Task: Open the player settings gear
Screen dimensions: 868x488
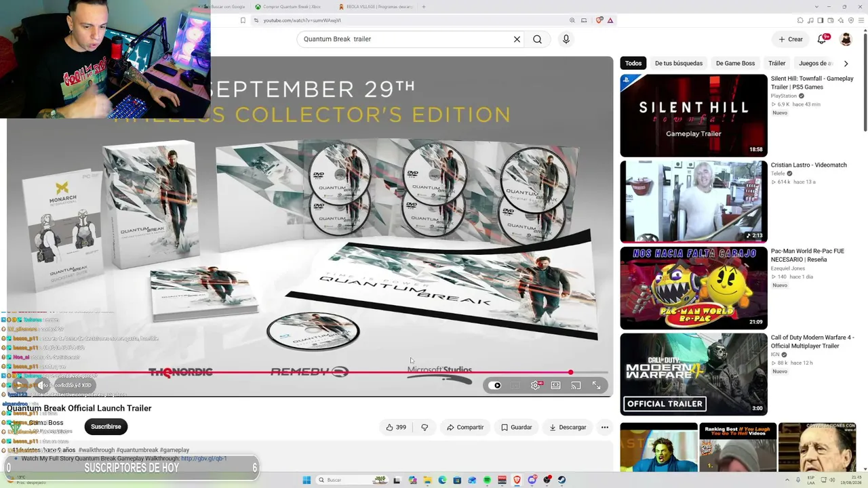Action: coord(536,386)
